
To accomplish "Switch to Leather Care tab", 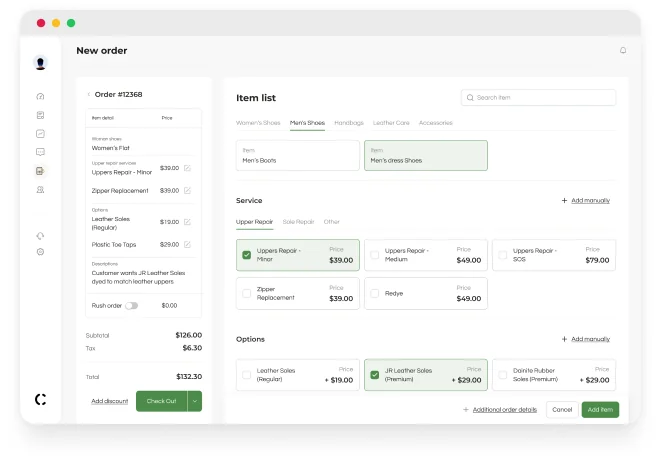I will coord(391,123).
